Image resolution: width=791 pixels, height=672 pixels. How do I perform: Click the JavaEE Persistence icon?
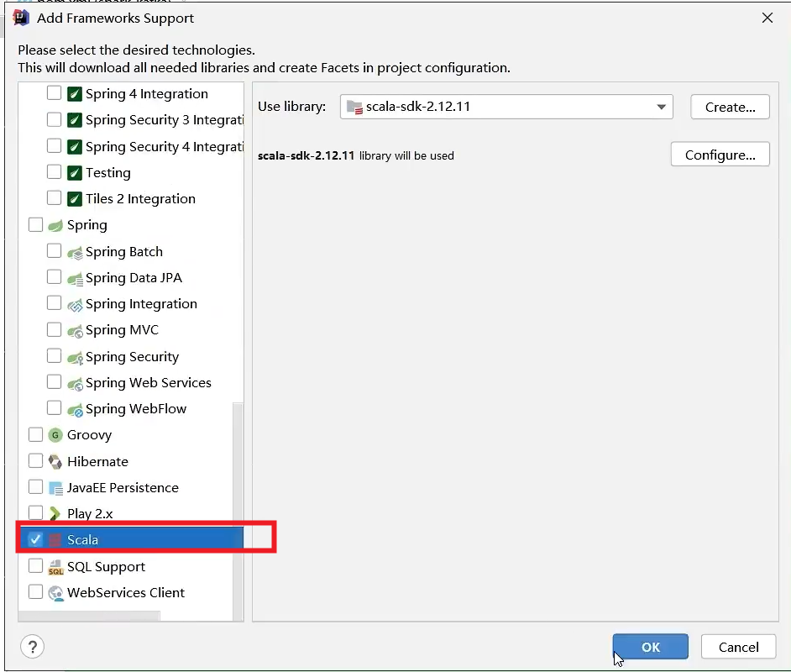55,488
